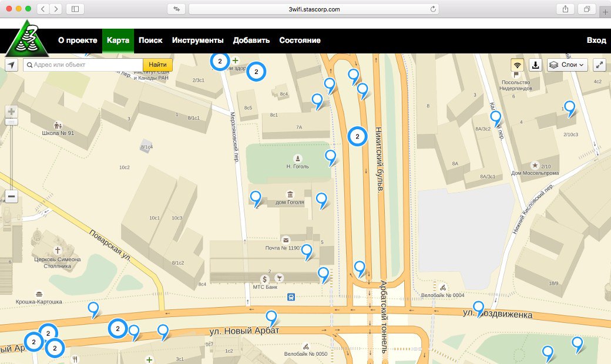This screenshot has width=611, height=364.
Task: Click the WiFi marker near building 8А/3с2
Action: pyautogui.click(x=496, y=117)
